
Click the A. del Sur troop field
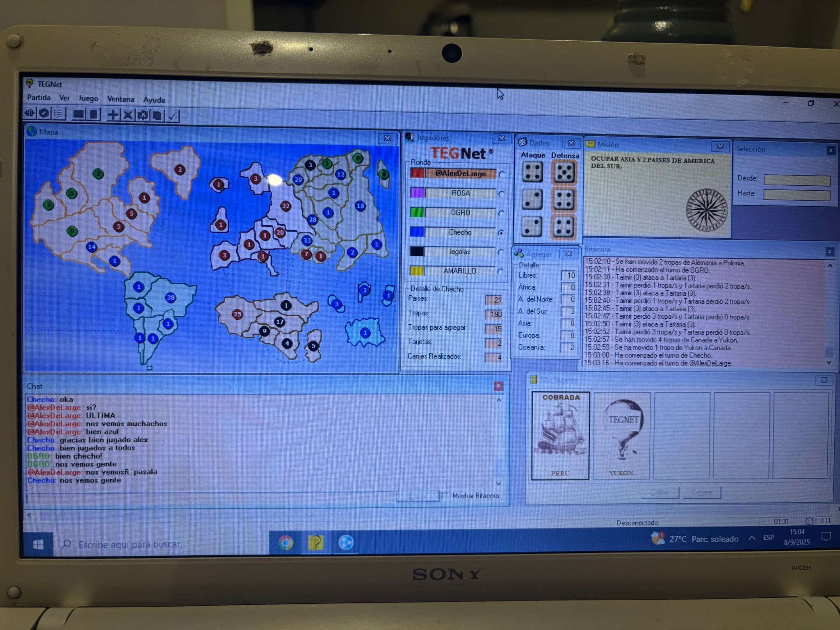[568, 311]
